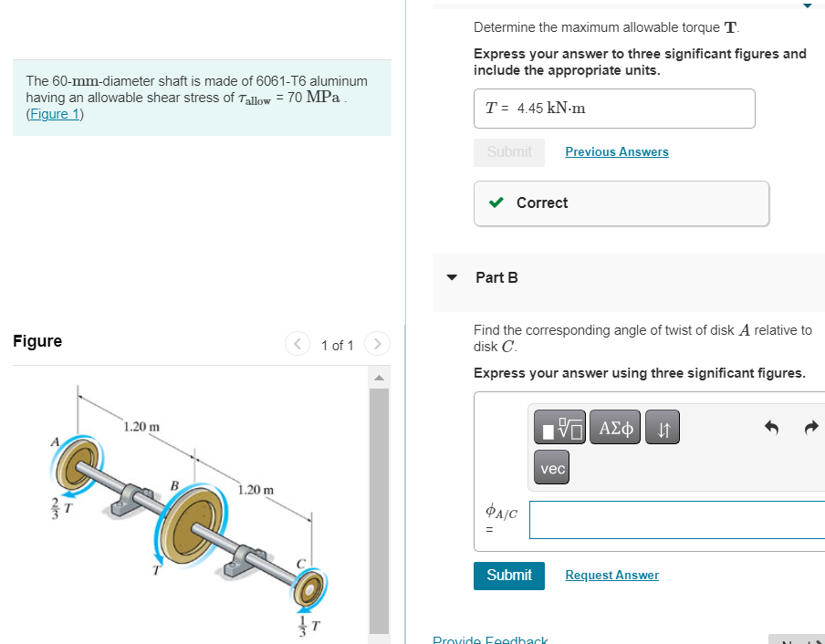Click the figure scrollbar up arrow
Viewport: 825px width, 644px height.
(x=379, y=376)
